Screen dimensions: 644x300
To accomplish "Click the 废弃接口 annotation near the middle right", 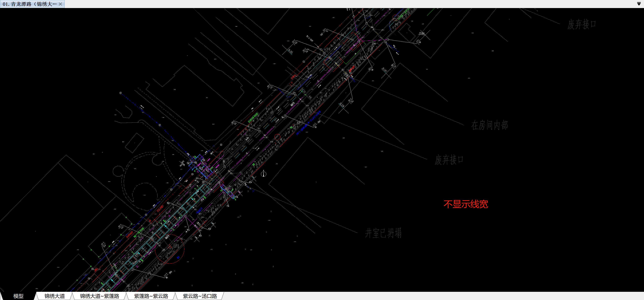I will pyautogui.click(x=449, y=160).
